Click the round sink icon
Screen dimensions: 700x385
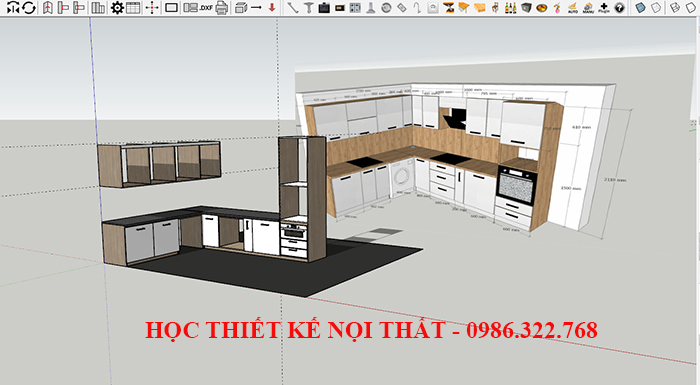point(387,7)
